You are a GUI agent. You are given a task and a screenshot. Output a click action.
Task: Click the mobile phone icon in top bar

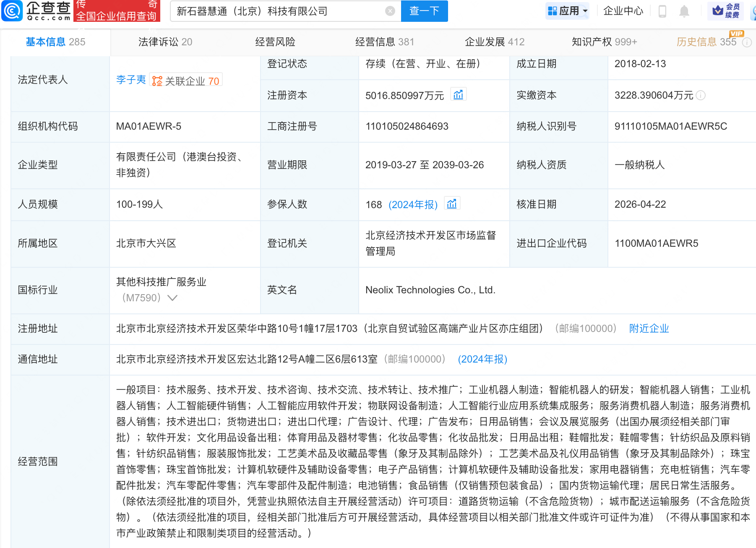click(662, 11)
